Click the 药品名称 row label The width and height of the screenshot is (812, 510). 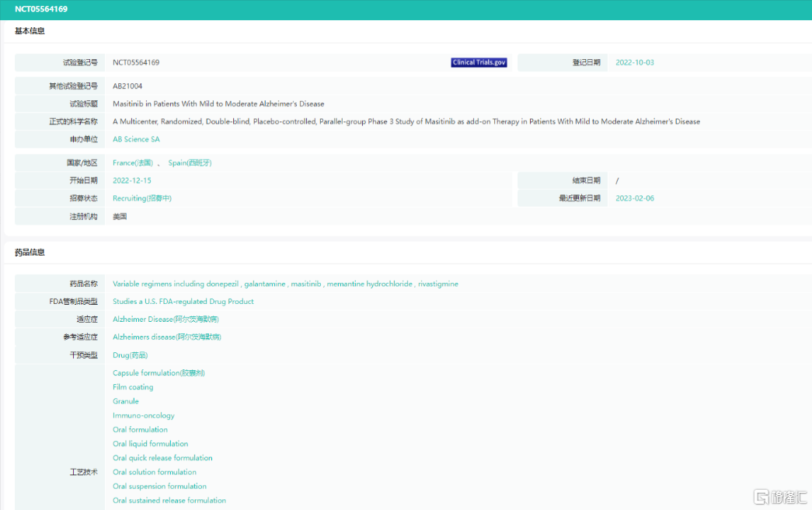(83, 284)
